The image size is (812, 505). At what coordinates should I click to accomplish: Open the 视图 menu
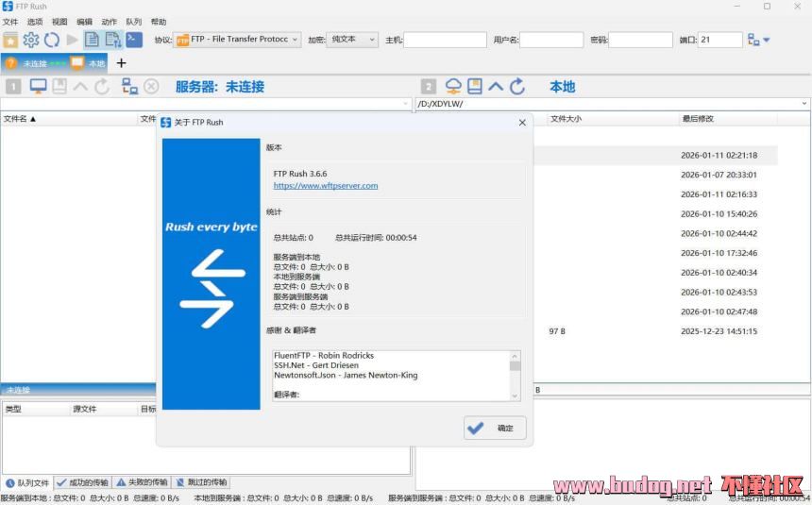tap(59, 22)
